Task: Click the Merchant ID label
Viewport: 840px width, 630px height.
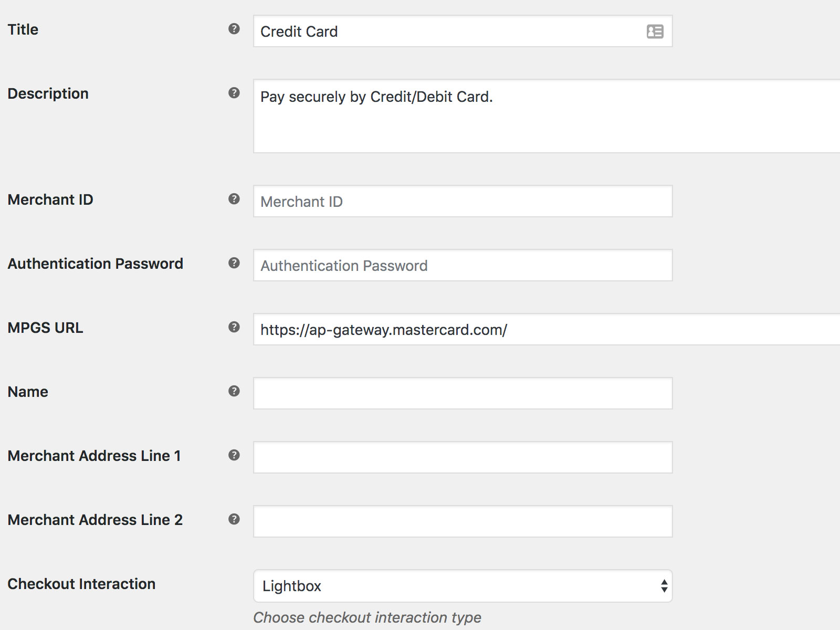Action: point(50,199)
